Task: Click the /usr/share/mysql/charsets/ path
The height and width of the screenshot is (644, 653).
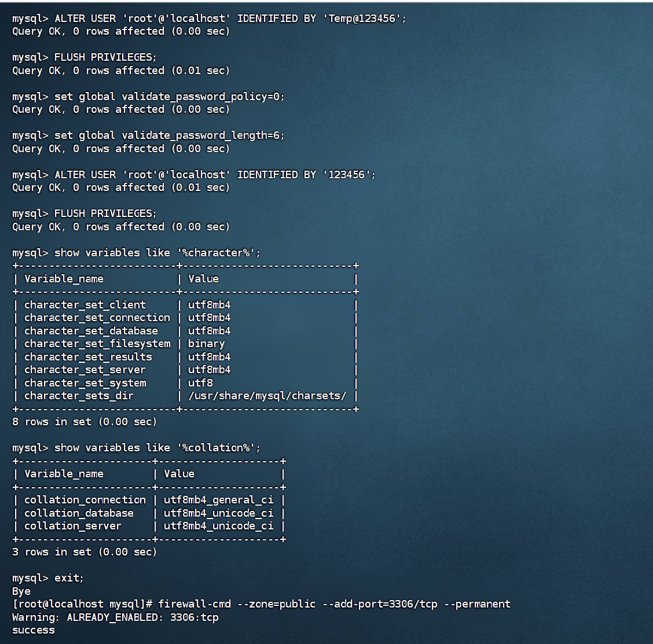Action: pos(267,396)
